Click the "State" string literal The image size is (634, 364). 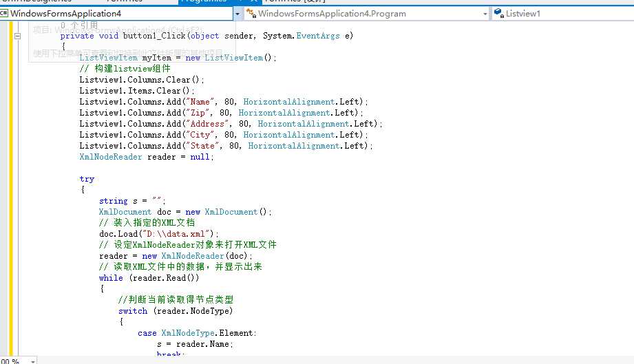pyautogui.click(x=202, y=145)
